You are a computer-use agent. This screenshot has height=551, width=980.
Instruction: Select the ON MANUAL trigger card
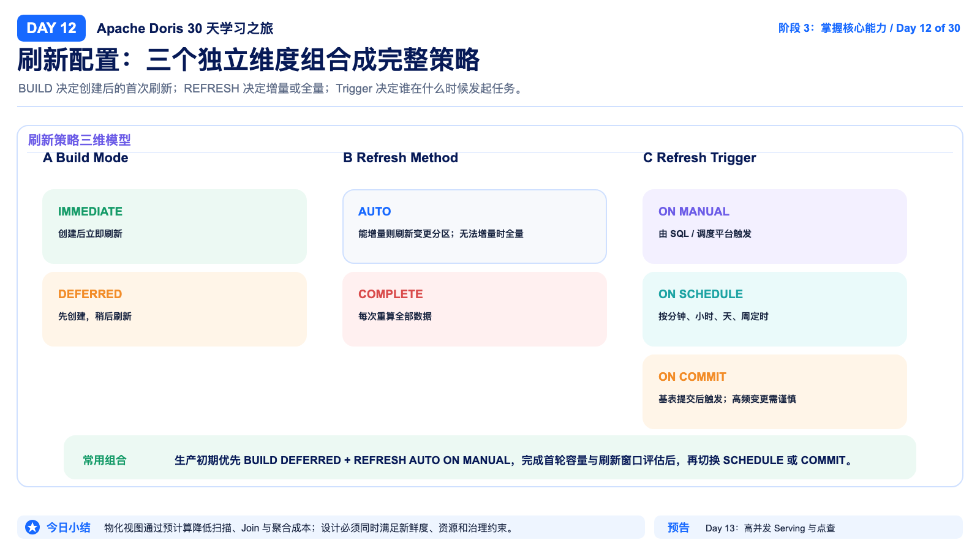click(x=775, y=227)
